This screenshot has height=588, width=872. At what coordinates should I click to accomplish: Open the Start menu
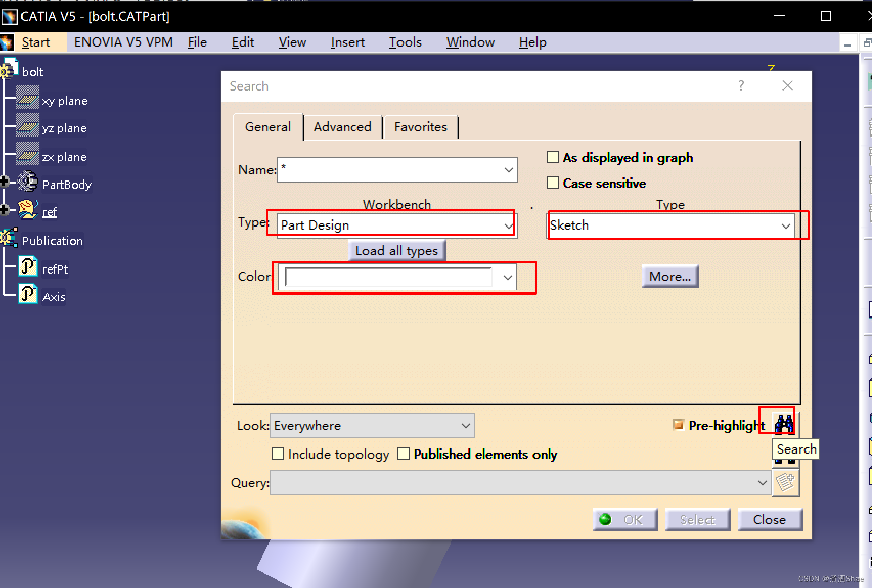pyautogui.click(x=36, y=42)
